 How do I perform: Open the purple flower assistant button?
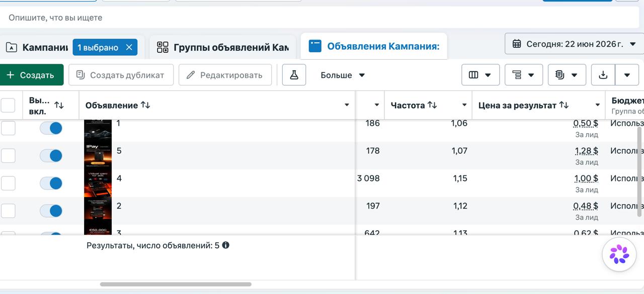coord(619,254)
